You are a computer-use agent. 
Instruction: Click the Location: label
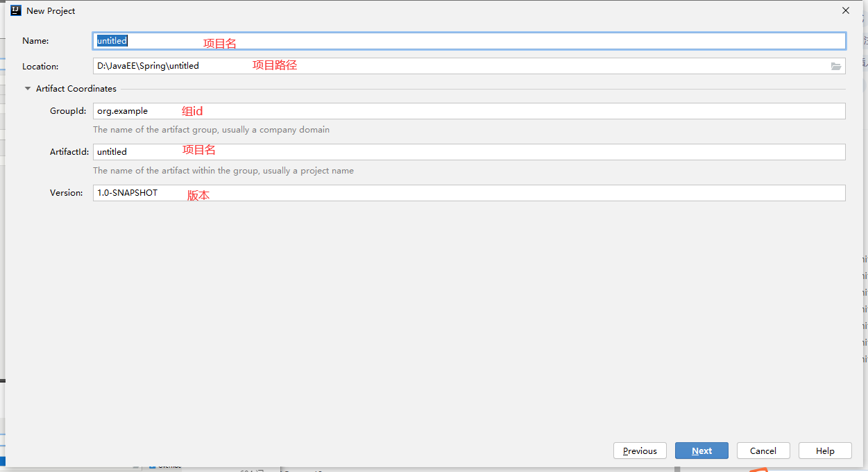click(x=40, y=67)
